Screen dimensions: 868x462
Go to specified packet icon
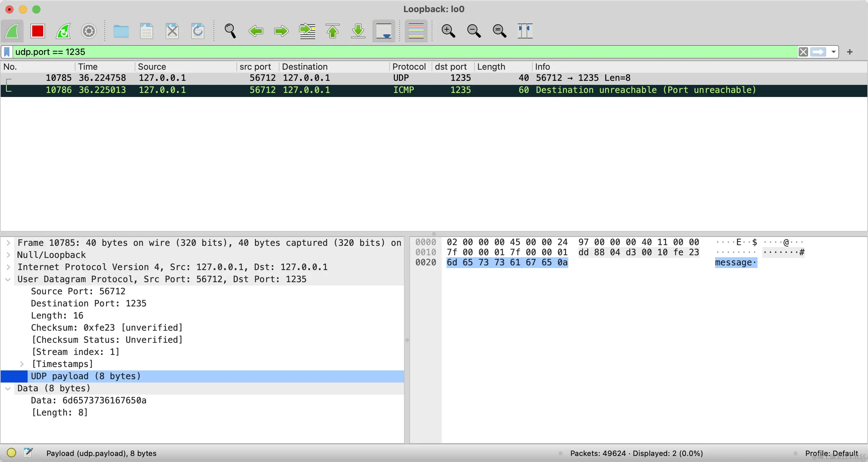click(x=307, y=31)
